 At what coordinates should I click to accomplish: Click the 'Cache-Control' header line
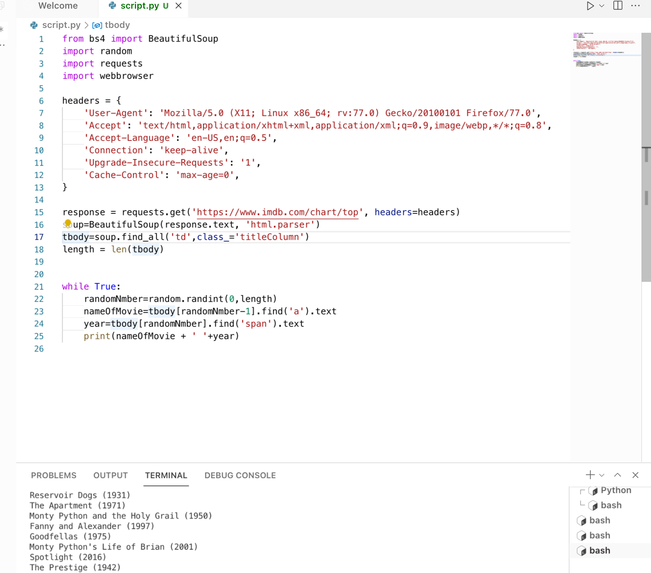[x=162, y=175]
